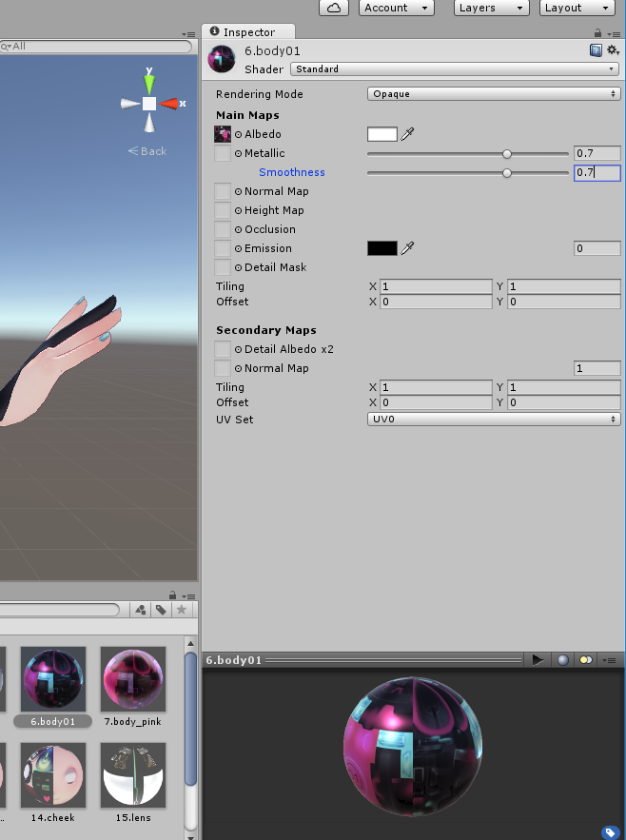Change the preview mesh shape sphere icon

pyautogui.click(x=562, y=660)
